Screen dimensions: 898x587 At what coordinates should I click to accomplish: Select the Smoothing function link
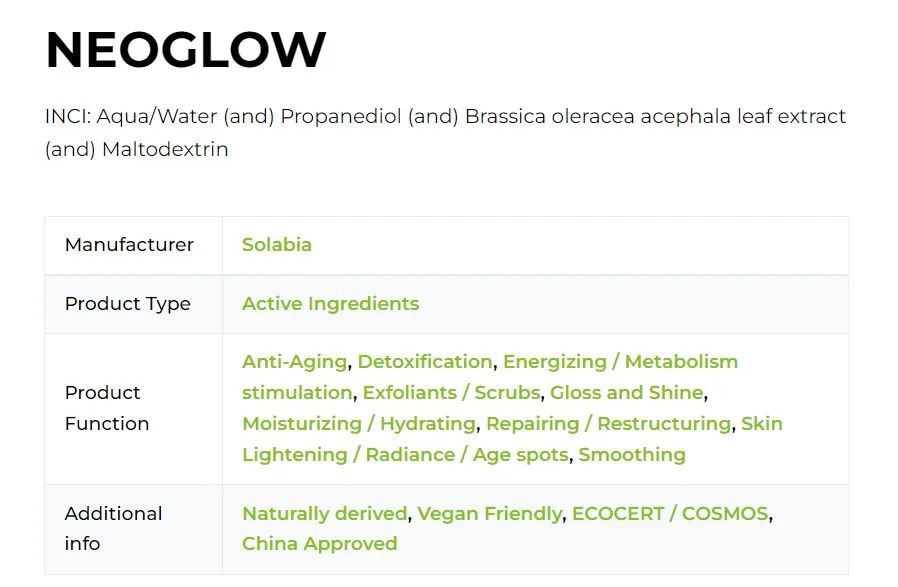point(632,455)
